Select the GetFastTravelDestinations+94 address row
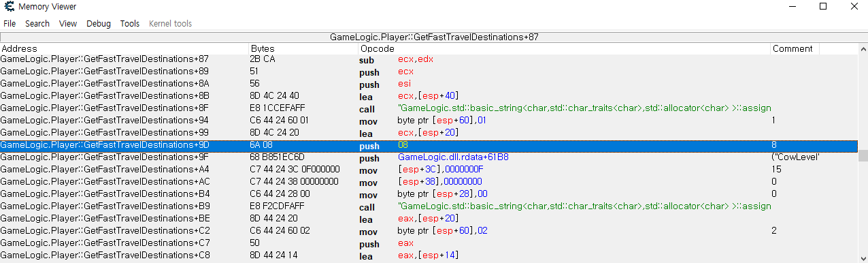This screenshot has height=263, width=868. click(429, 121)
